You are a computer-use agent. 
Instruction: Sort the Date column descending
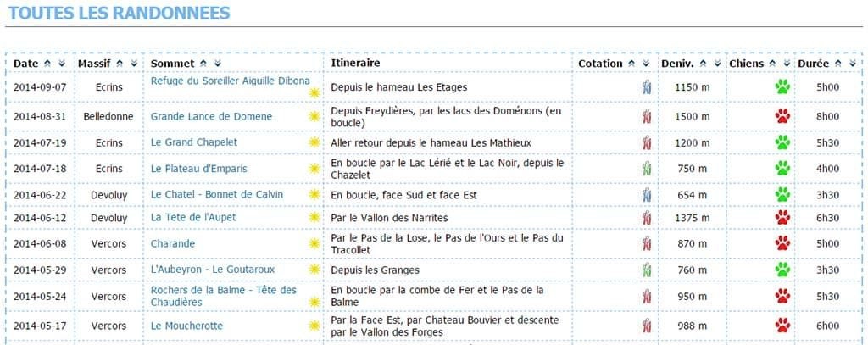[62, 64]
